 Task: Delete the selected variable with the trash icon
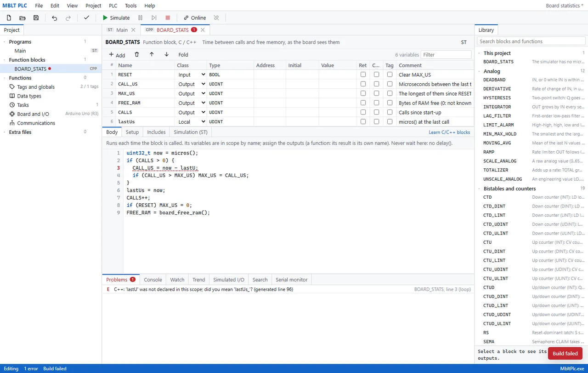[137, 55]
